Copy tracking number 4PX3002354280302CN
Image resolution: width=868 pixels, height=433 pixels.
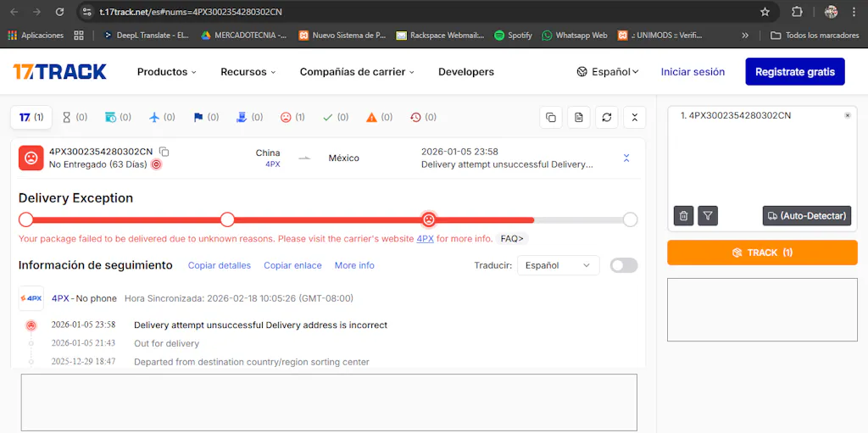[164, 152]
